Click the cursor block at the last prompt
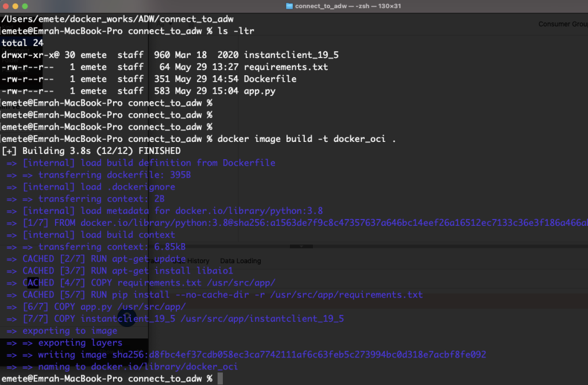 (220, 379)
